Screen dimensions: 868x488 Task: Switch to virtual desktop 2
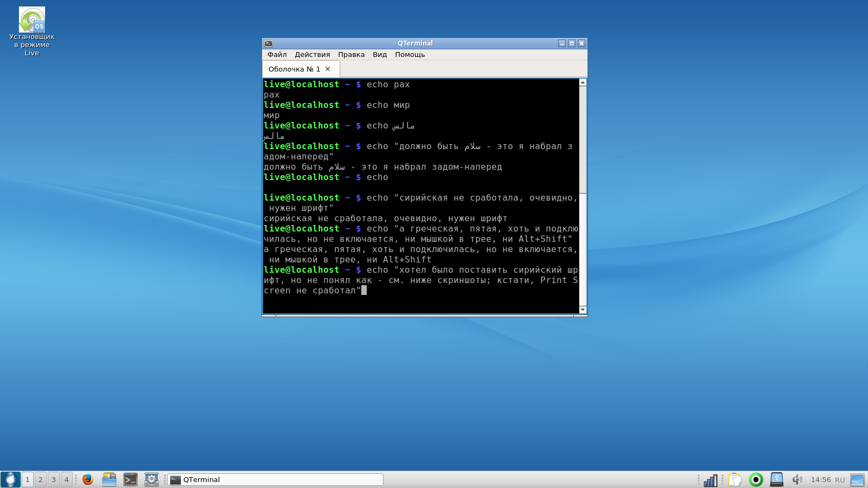(41, 479)
